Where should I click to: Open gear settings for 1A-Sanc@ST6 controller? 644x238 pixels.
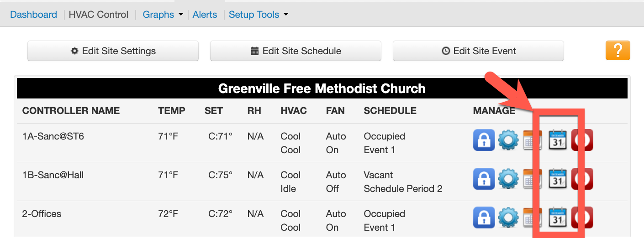pos(508,140)
